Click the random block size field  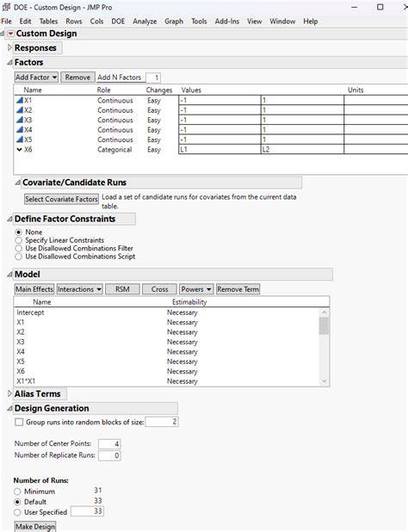click(162, 422)
